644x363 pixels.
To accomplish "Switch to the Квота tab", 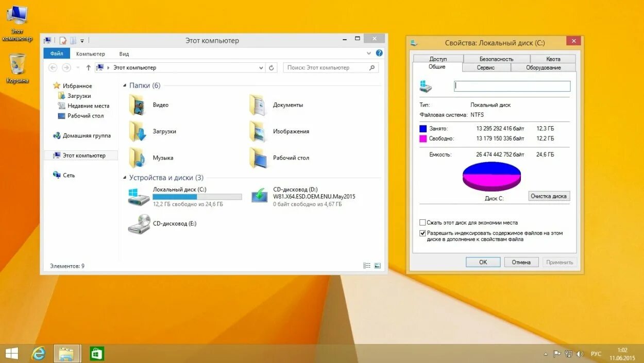I will [553, 59].
